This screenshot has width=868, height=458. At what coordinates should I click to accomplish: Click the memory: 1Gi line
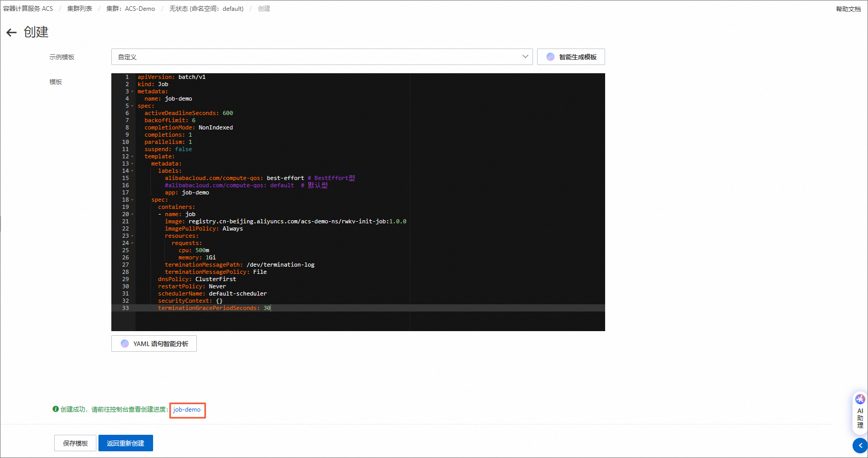(x=197, y=257)
